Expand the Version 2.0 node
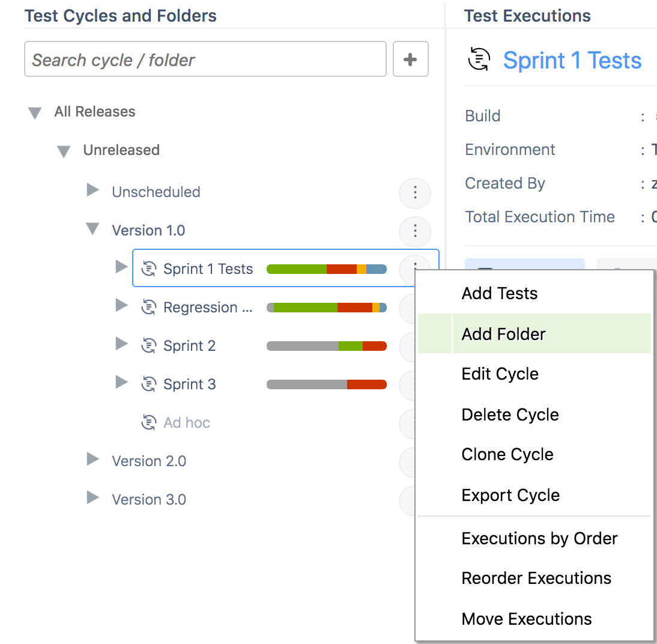Viewport: 657px width, 644px height. coord(92,460)
